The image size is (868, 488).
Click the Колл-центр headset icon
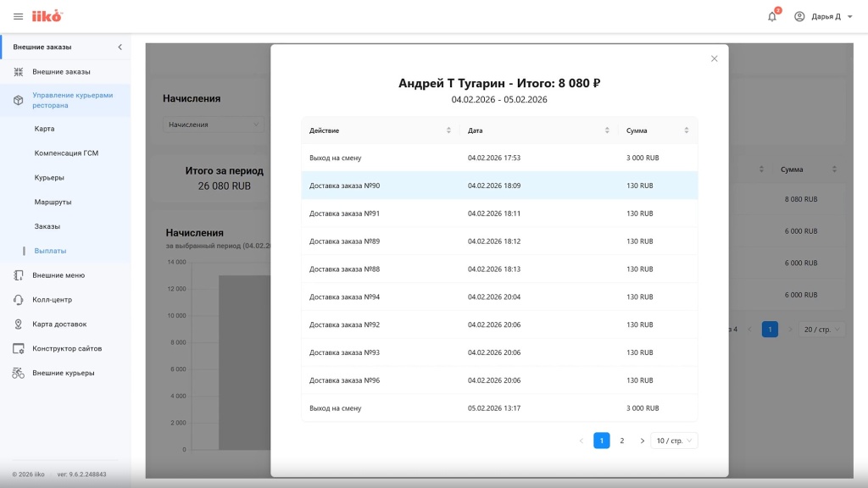point(19,300)
